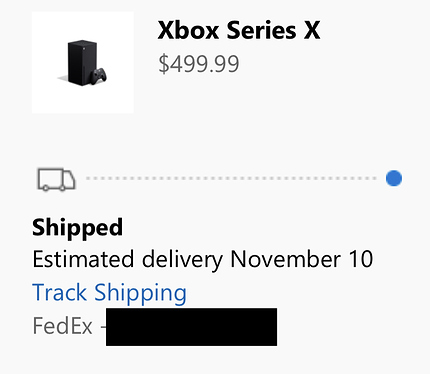The height and width of the screenshot is (374, 430).
Task: Click the bold Shipped status heading
Action: coord(78,227)
